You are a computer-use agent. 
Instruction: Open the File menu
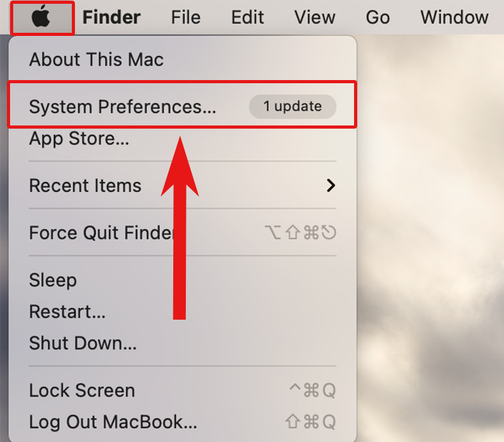click(x=185, y=17)
